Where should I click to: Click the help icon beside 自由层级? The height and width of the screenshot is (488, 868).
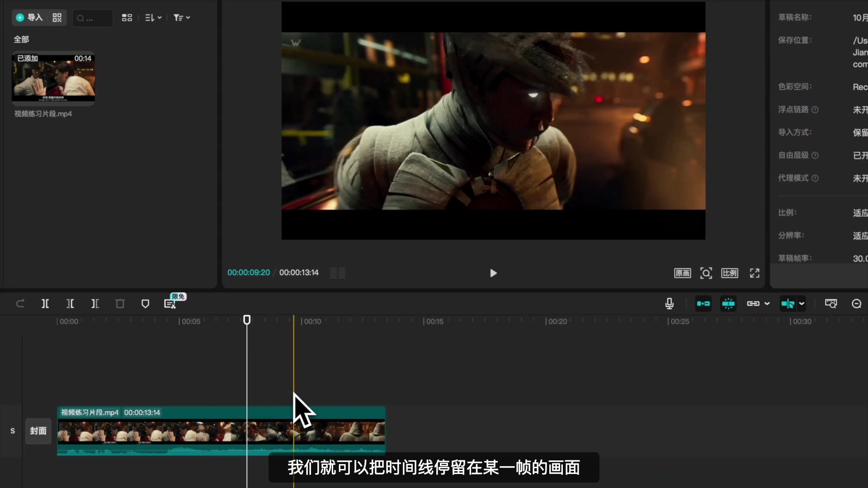[x=815, y=155]
